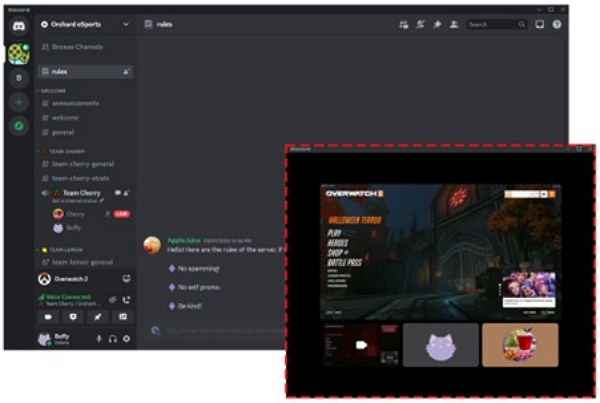Mute microphone in the user panel
The image size is (600, 403).
99,339
